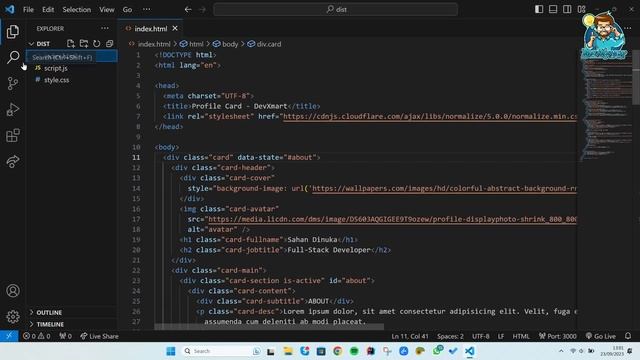Open the remote window indicator
This screenshot has height=360, width=640.
pyautogui.click(x=9, y=336)
